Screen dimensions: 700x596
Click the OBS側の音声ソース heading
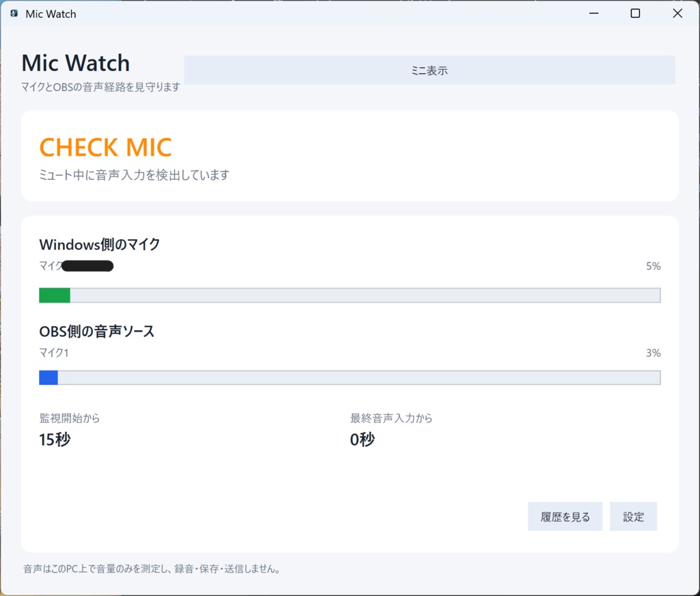pyautogui.click(x=97, y=331)
